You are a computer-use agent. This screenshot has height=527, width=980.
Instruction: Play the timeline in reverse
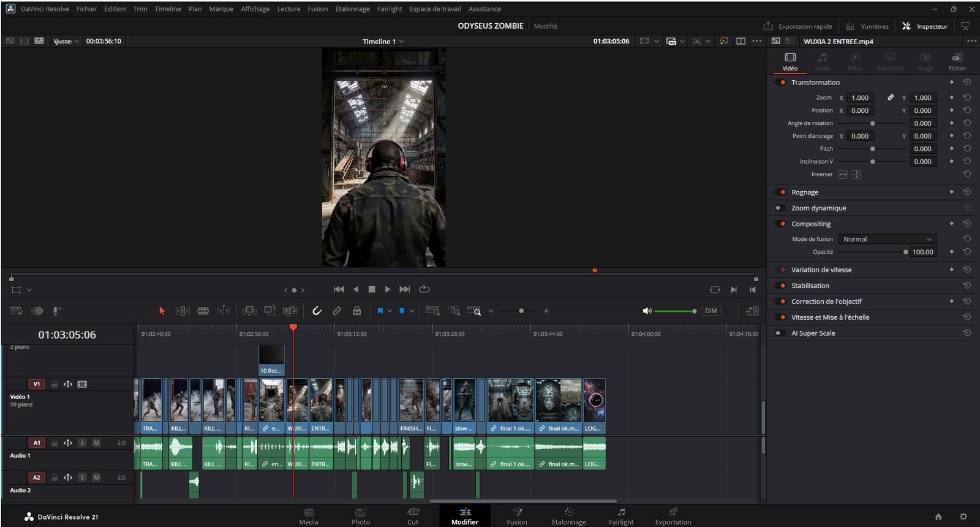(x=356, y=289)
